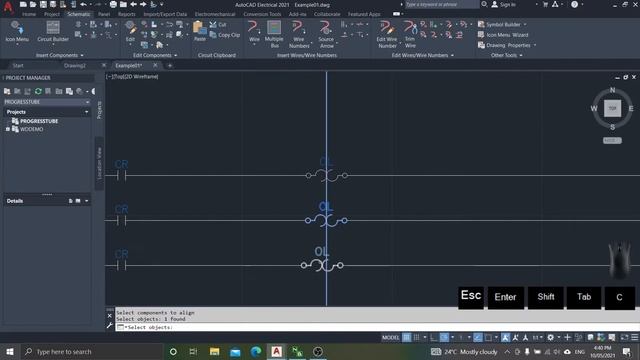Image resolution: width=640 pixels, height=360 pixels.
Task: Open the Home ribbon tab
Action: [29, 14]
